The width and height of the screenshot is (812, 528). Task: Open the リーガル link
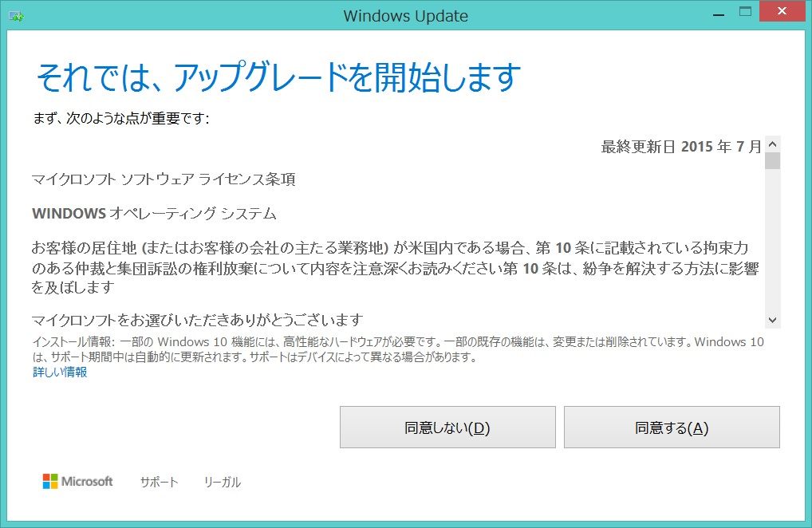pyautogui.click(x=223, y=482)
